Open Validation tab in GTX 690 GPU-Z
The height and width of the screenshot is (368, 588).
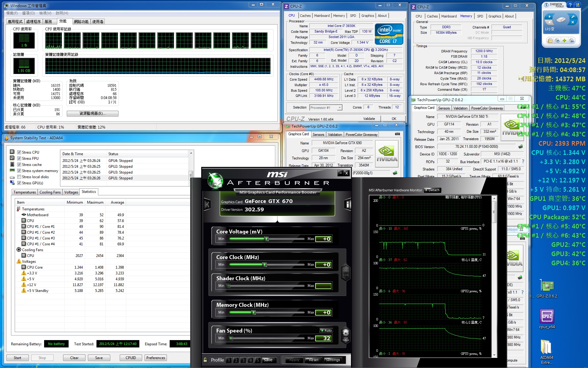(335, 135)
